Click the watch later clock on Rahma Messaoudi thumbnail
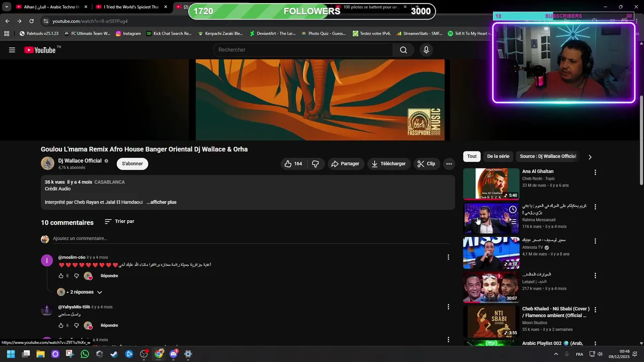 (x=513, y=210)
